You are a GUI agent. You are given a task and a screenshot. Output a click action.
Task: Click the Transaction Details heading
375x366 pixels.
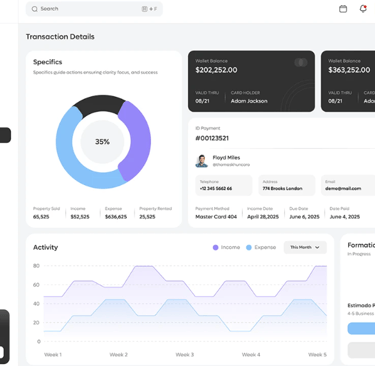(x=60, y=37)
